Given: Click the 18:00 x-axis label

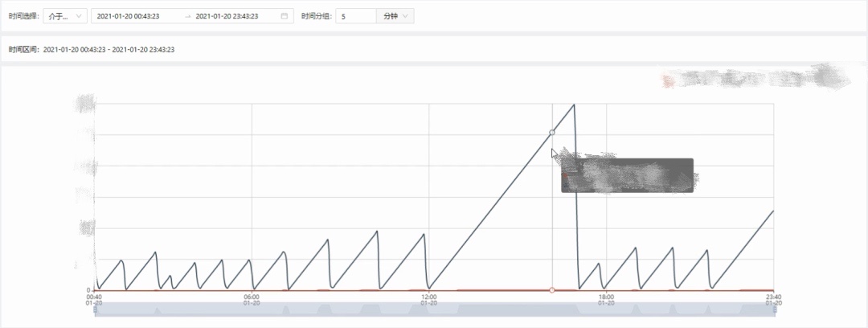Looking at the screenshot, I should [x=606, y=299].
